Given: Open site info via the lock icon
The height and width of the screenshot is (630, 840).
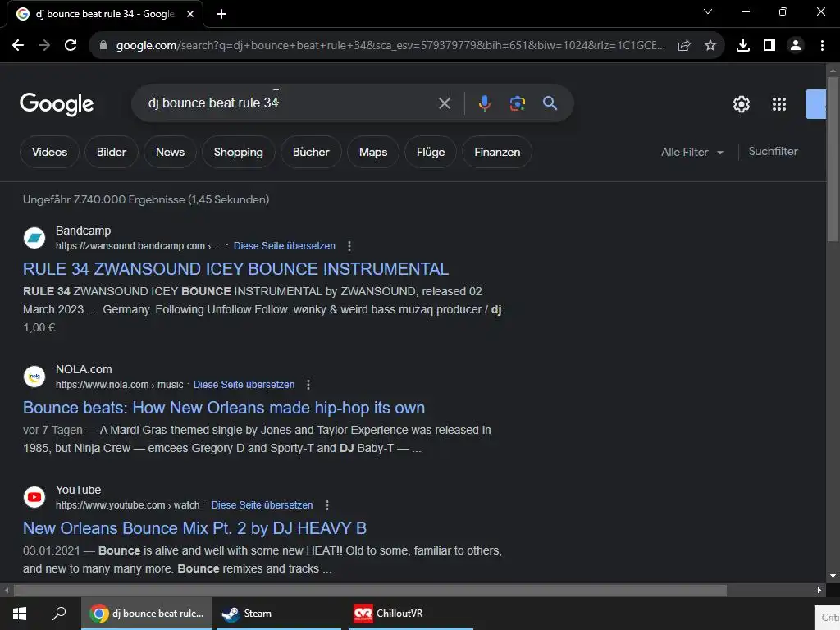Looking at the screenshot, I should [x=103, y=46].
